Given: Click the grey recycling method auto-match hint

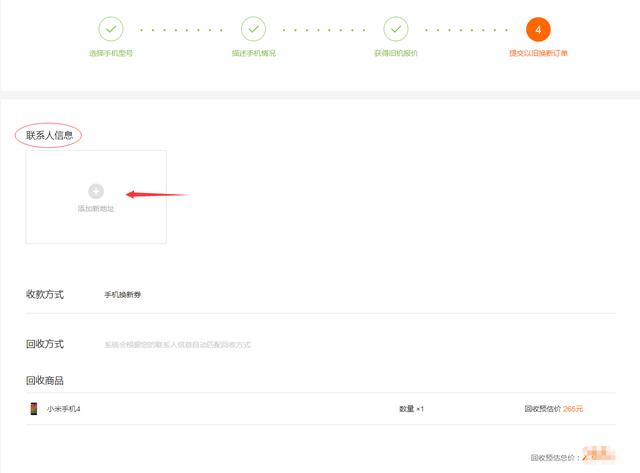Looking at the screenshot, I should click(177, 345).
